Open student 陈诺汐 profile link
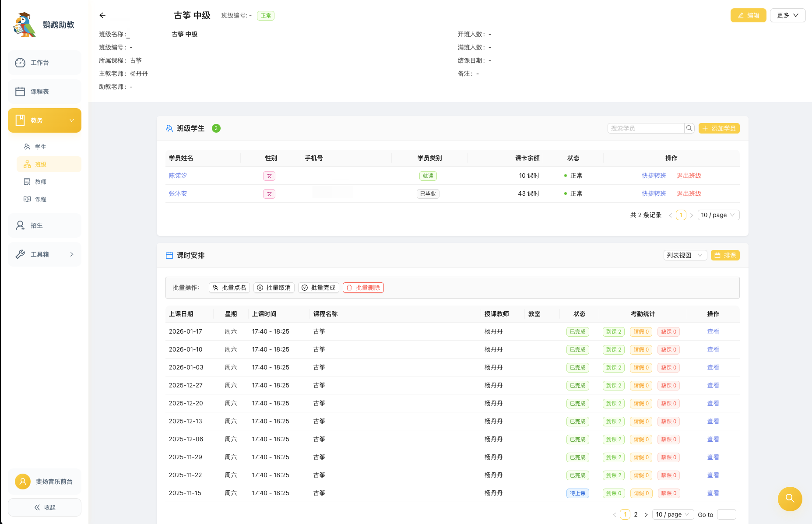The image size is (812, 524). (x=178, y=176)
